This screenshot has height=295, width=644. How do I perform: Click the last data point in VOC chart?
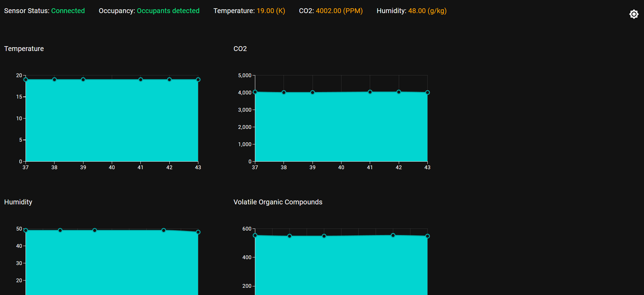click(x=427, y=236)
